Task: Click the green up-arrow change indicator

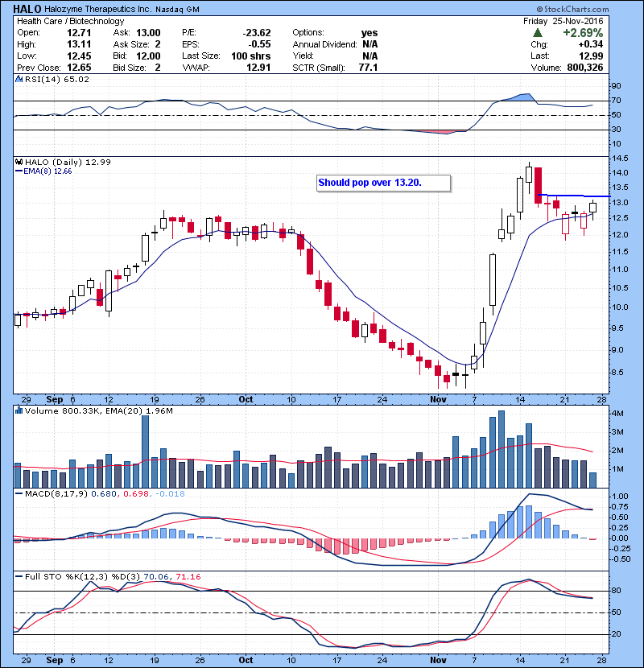Action: coord(538,33)
